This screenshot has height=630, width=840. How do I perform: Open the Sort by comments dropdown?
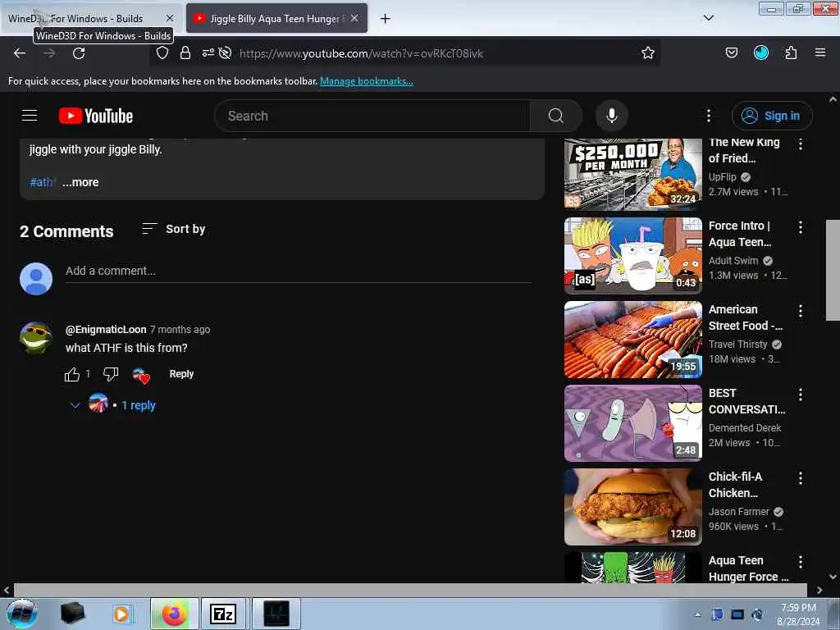pyautogui.click(x=174, y=230)
